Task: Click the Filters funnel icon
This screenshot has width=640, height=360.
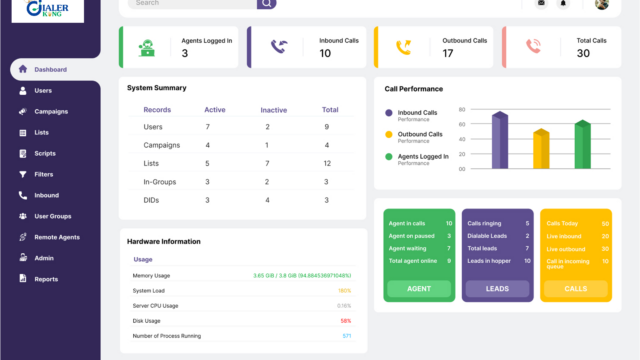Action: [23, 174]
